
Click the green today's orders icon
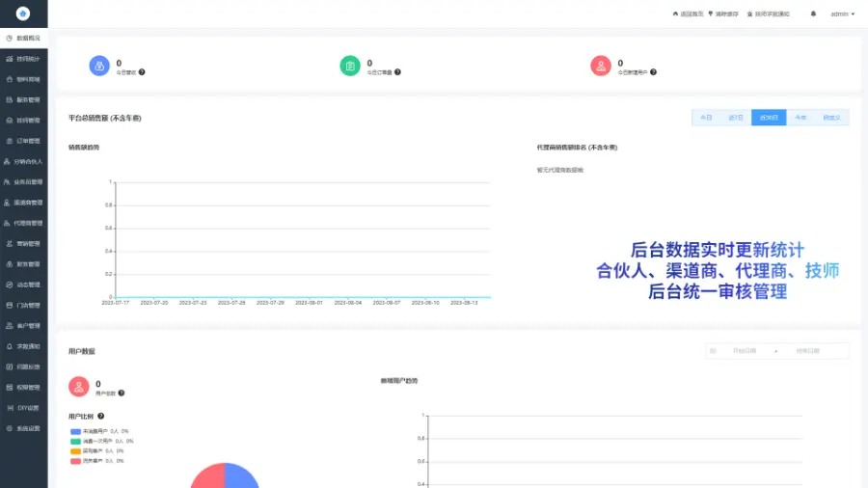pyautogui.click(x=350, y=66)
